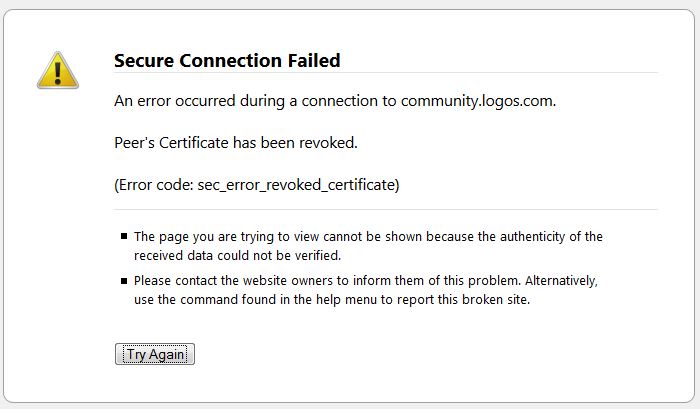Click the second bullet square marker

(x=124, y=281)
